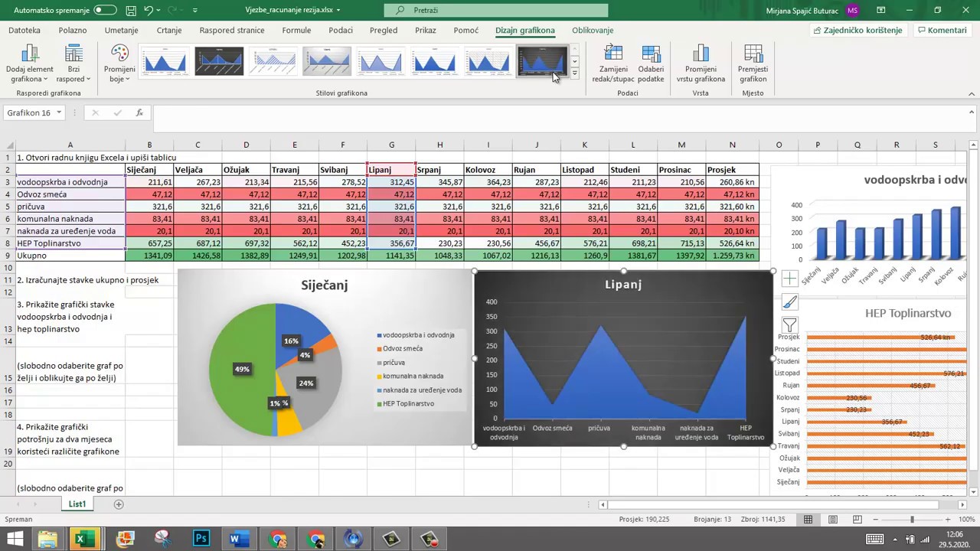The image size is (980, 551).
Task: Click the vertical scrollbar down arrow
Action: (x=973, y=492)
